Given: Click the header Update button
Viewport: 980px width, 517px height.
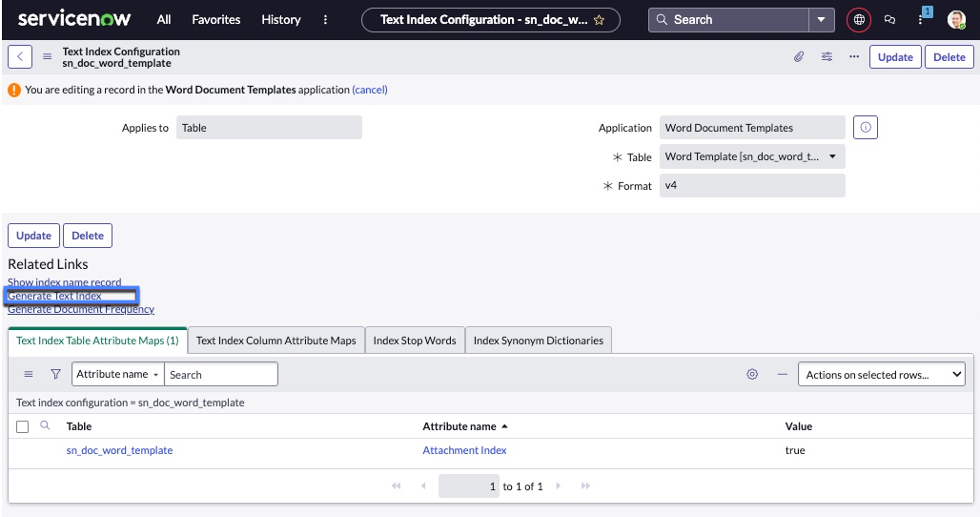Looking at the screenshot, I should point(895,57).
